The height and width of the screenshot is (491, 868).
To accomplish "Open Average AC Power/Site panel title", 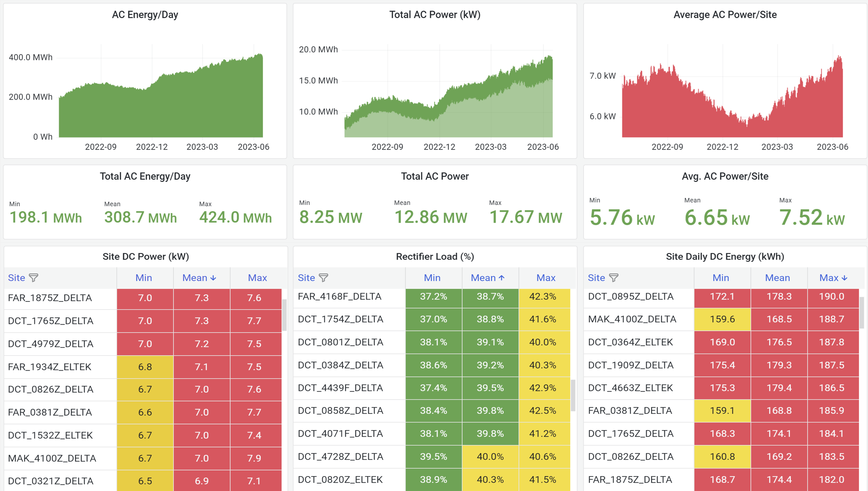I will pyautogui.click(x=725, y=14).
